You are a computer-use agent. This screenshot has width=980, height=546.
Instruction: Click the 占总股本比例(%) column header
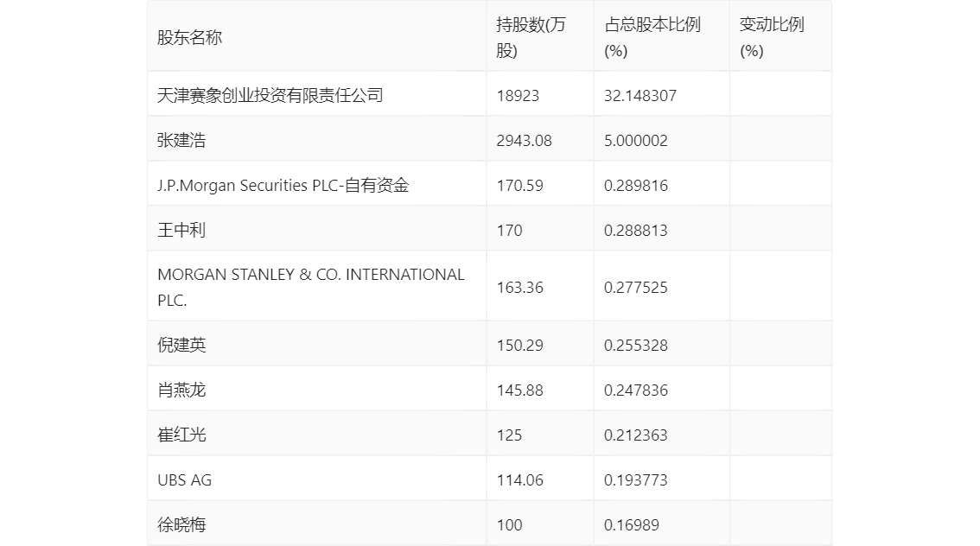[652, 37]
